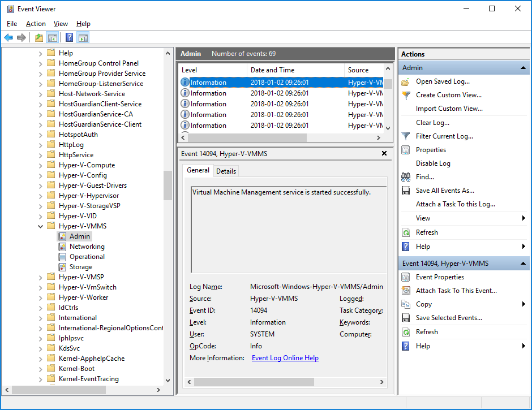Image resolution: width=532 pixels, height=410 pixels.
Task: Click the Copy icon in event actions
Action: tap(405, 304)
